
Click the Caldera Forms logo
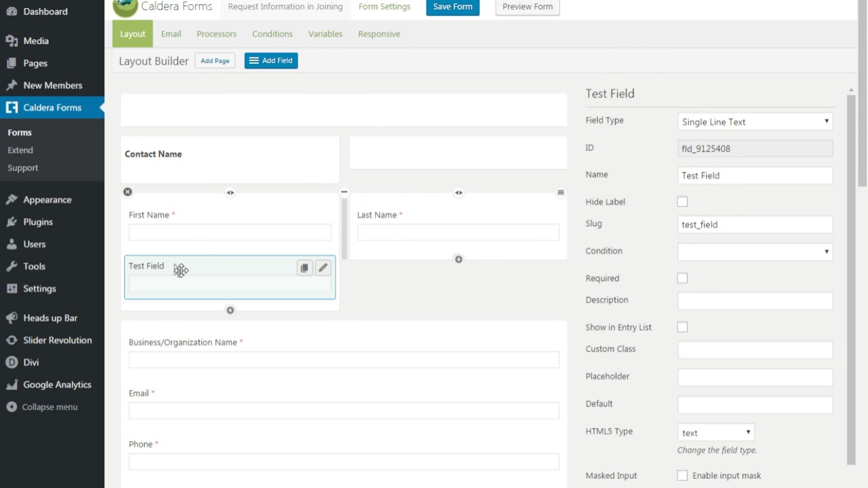pyautogui.click(x=125, y=7)
